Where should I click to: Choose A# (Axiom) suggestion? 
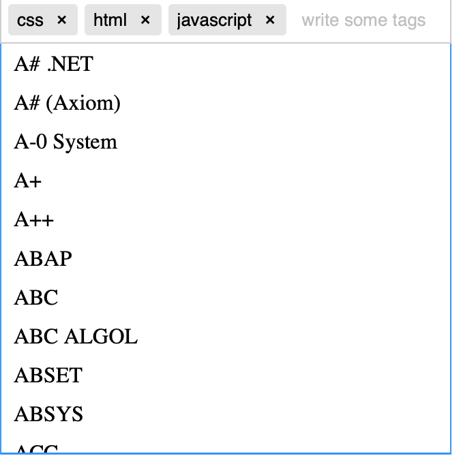click(226, 102)
